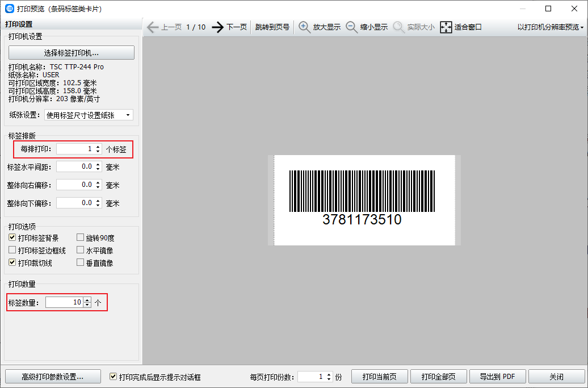The width and height of the screenshot is (588, 388).
Task: Click the actual size magnifier icon
Action: (398, 27)
